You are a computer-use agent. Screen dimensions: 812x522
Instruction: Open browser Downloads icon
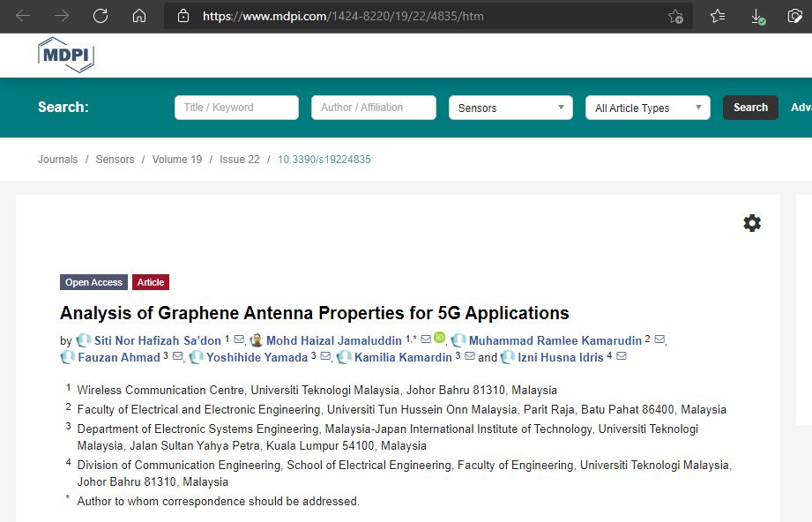coord(757,17)
